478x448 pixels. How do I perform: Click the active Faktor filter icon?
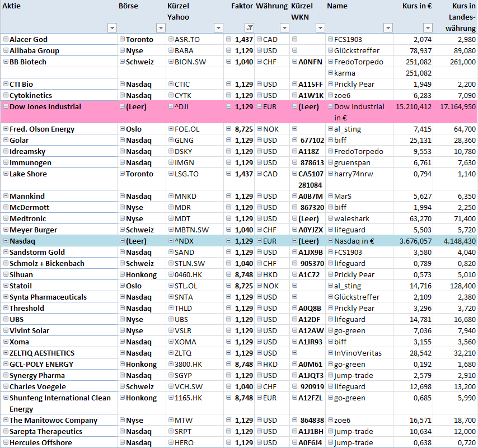pos(250,28)
